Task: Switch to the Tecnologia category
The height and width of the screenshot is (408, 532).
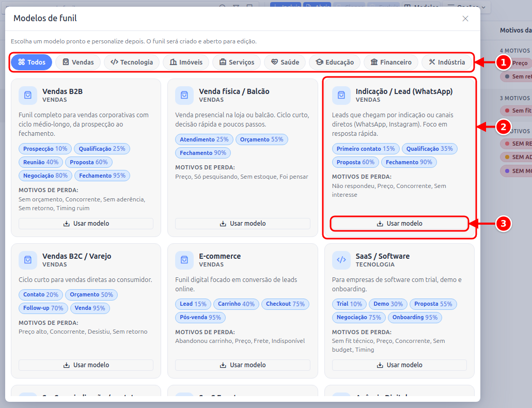Action: tap(132, 62)
